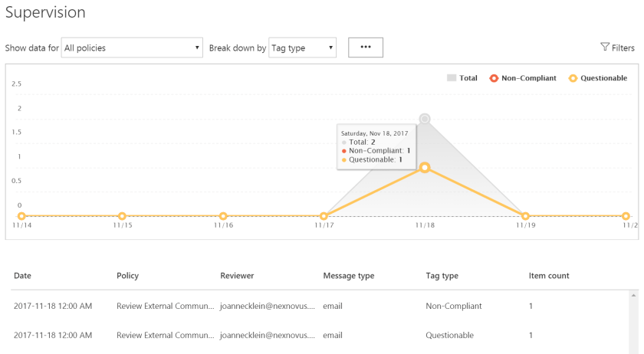Image resolution: width=644 pixels, height=354 pixels.
Task: Click the Total data point on 11/18
Action: [x=425, y=119]
